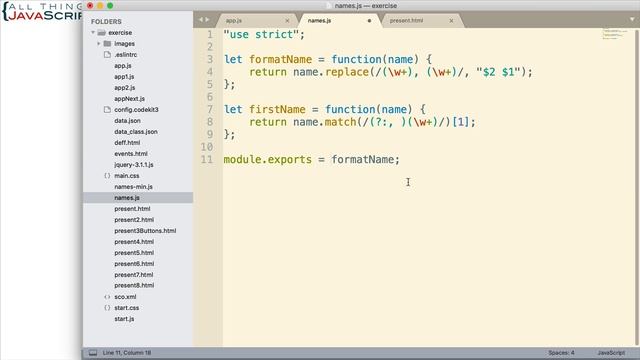Click the "$2 $1" string on line 4
Screen dimensions: 640x360
498,72
